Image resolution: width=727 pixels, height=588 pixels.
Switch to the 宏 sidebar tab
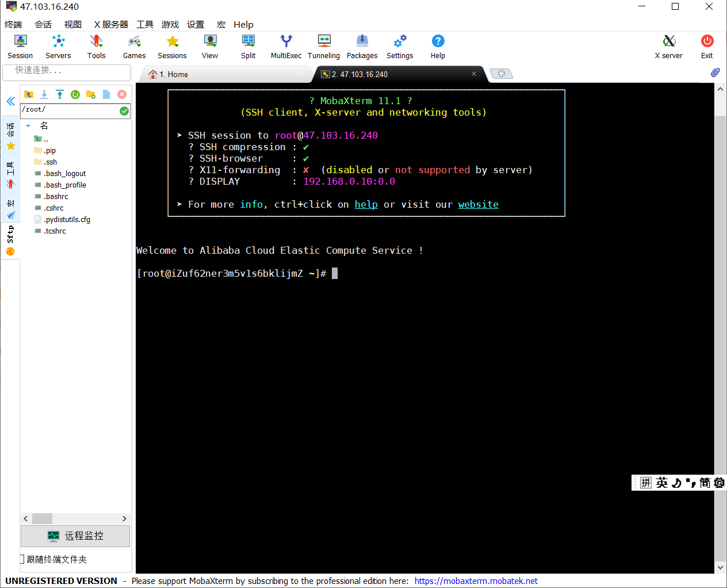click(x=10, y=208)
